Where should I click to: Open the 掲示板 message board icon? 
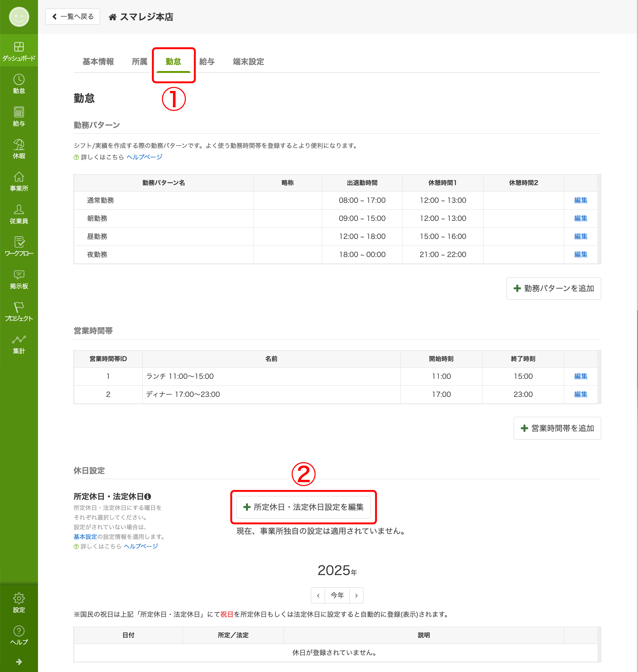tap(19, 274)
